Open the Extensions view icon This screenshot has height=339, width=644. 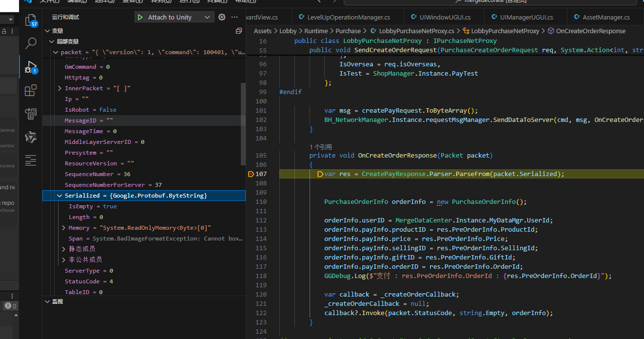(x=31, y=90)
